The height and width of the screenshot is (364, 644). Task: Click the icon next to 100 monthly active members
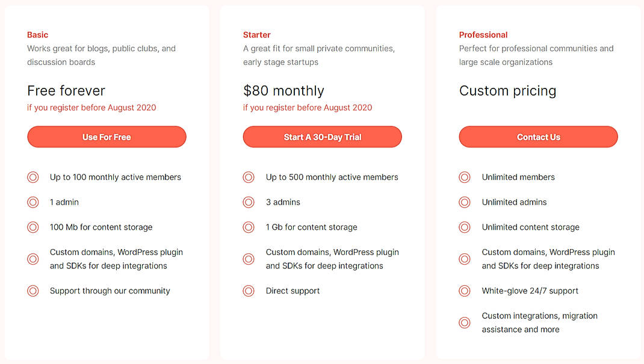click(33, 177)
